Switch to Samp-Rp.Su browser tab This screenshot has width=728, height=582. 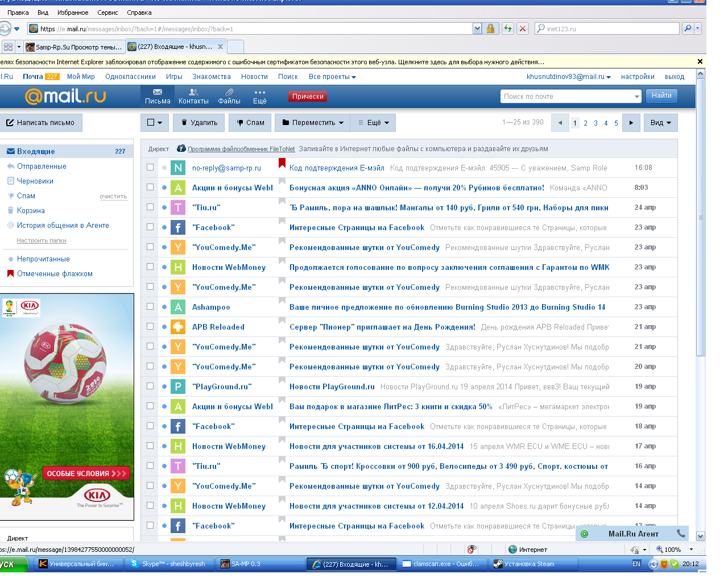click(x=74, y=47)
